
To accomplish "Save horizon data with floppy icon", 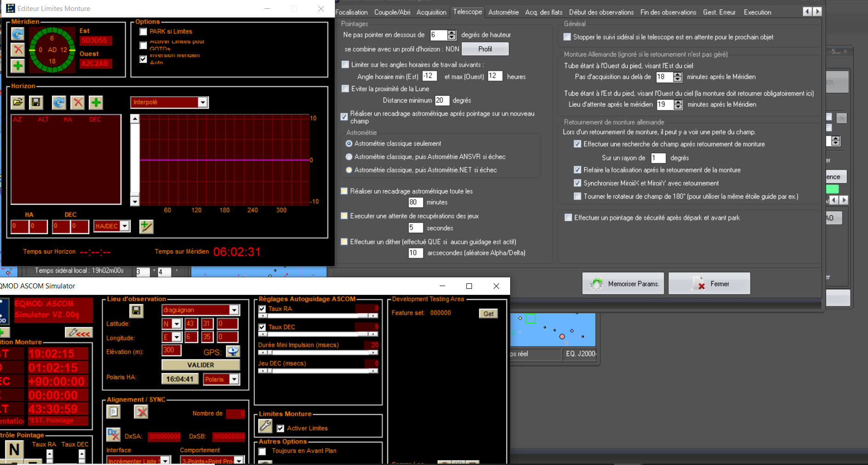I will coord(36,102).
